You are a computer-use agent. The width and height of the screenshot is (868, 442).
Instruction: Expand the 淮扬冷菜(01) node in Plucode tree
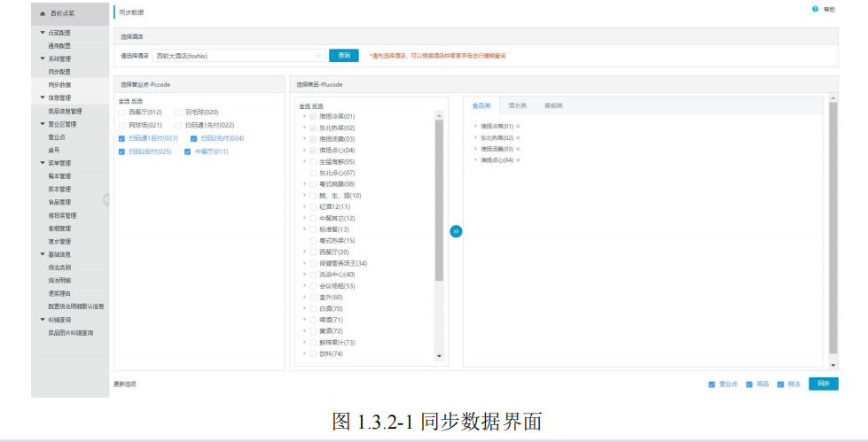pos(304,116)
